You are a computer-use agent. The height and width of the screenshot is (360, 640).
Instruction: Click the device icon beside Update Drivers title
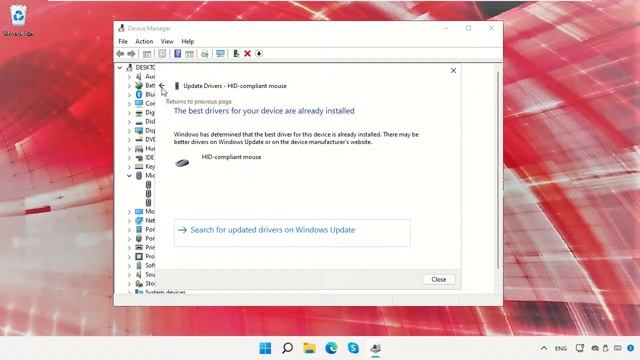177,86
